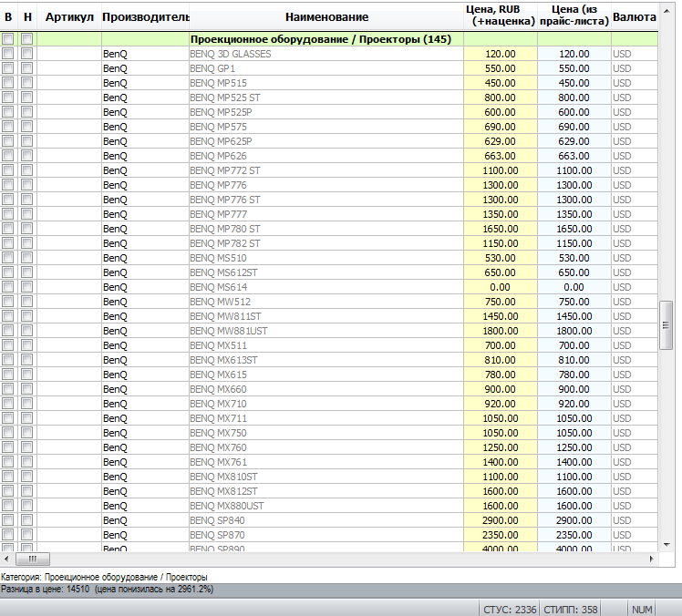This screenshot has height=616, width=682.
Task: Sort by the Производитель column header
Action: coord(146,17)
